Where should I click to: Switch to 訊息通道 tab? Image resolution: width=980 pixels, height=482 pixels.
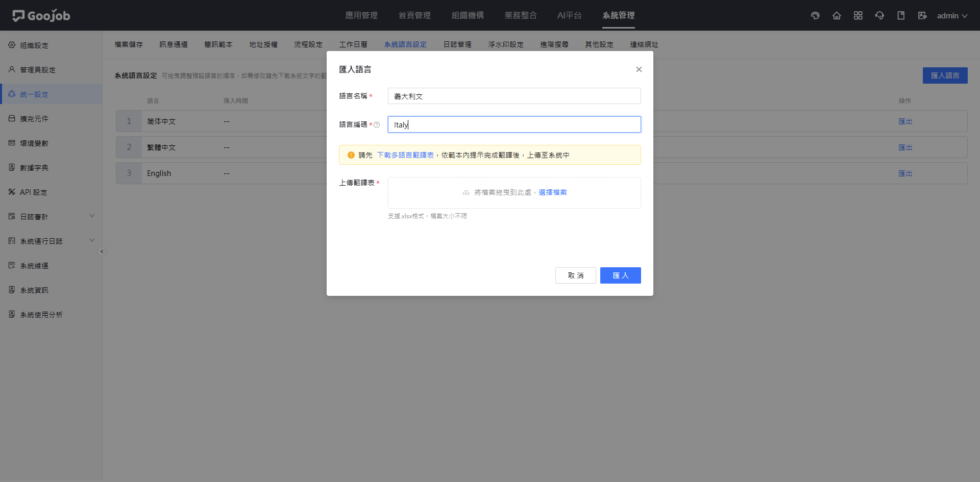tap(174, 44)
